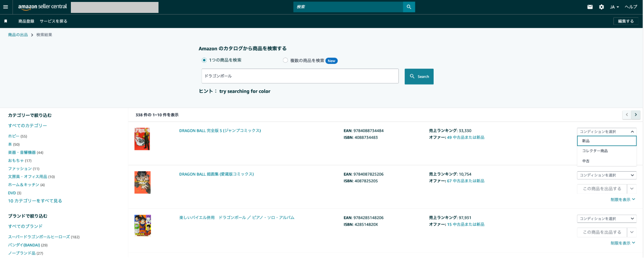Open condition dropdown for ピアノ・ソロ・アルバム
Image resolution: width=644 pixels, height=258 pixels.
coord(607,219)
